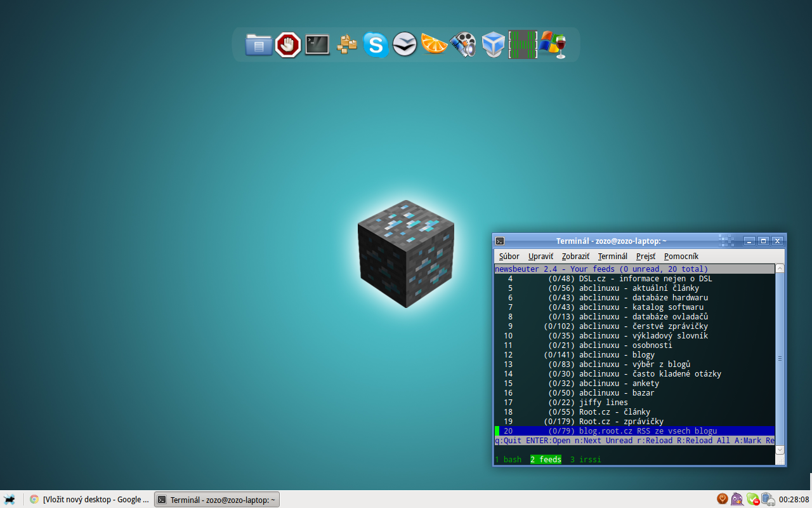Select feed abclinuxu - katalog softwaru

click(x=634, y=307)
